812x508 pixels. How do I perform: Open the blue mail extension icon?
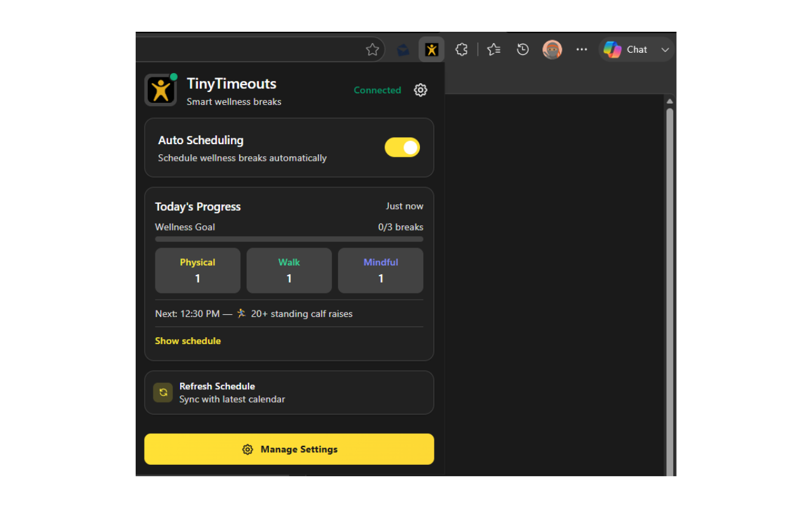click(x=403, y=50)
